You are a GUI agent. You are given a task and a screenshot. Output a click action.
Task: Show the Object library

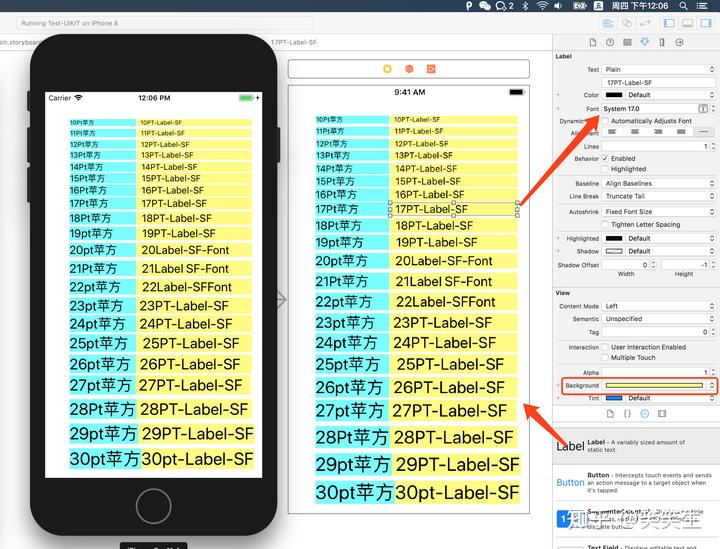[645, 414]
